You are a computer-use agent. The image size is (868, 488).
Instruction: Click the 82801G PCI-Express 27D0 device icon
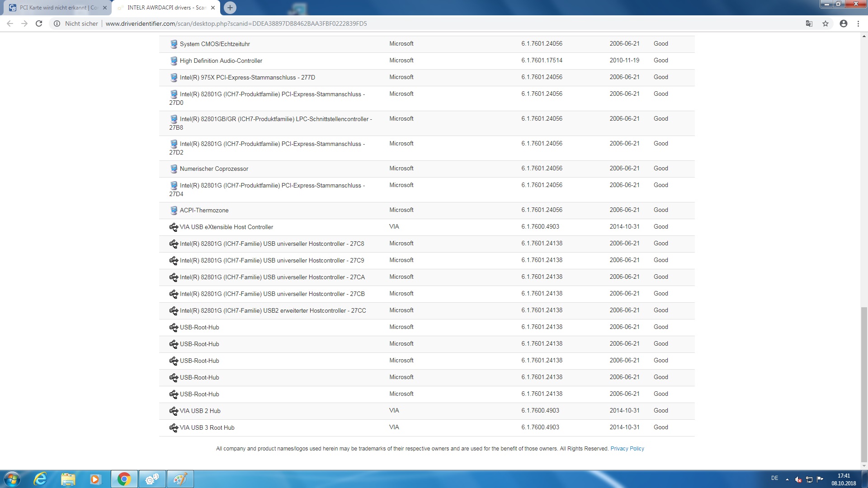tap(174, 94)
